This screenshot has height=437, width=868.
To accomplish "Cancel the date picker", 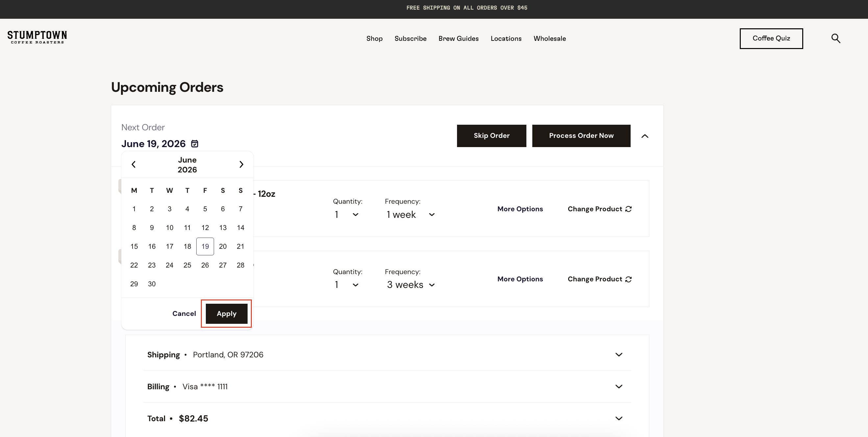I will pos(184,314).
